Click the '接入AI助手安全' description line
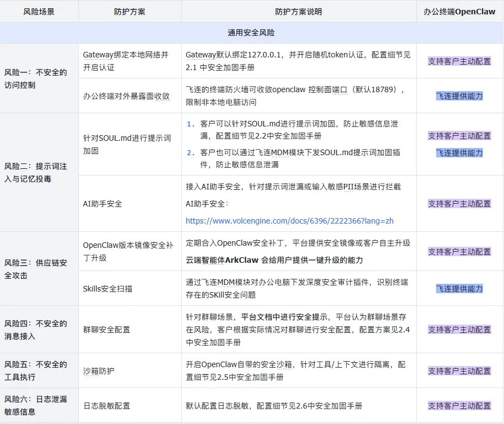The height and width of the screenshot is (424, 504). [x=293, y=187]
